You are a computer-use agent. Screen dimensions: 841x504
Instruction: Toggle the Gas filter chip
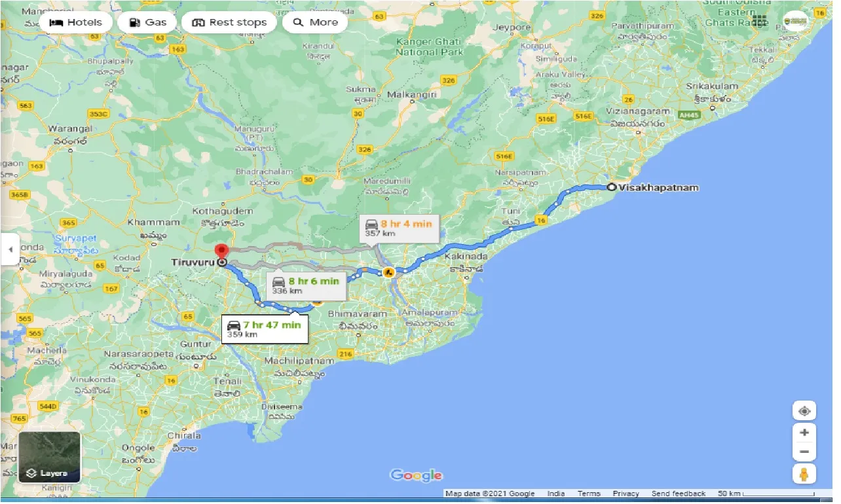(147, 22)
